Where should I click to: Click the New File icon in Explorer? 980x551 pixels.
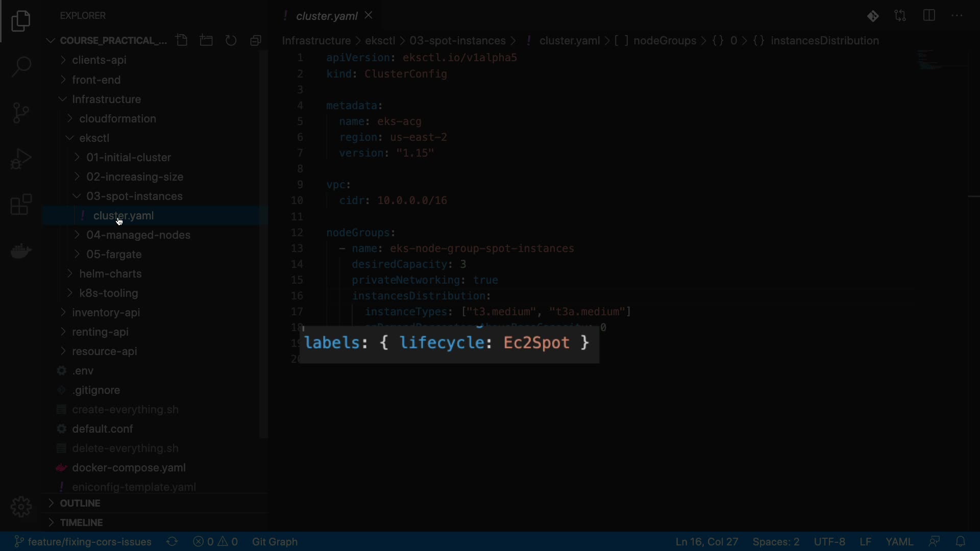click(182, 40)
